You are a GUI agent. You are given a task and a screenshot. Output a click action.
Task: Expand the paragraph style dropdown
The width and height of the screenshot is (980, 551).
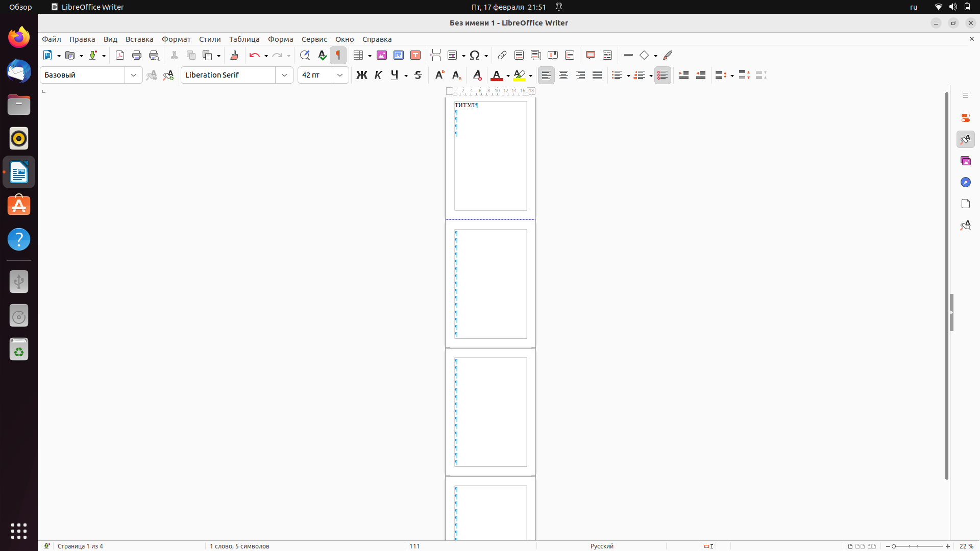(x=134, y=75)
